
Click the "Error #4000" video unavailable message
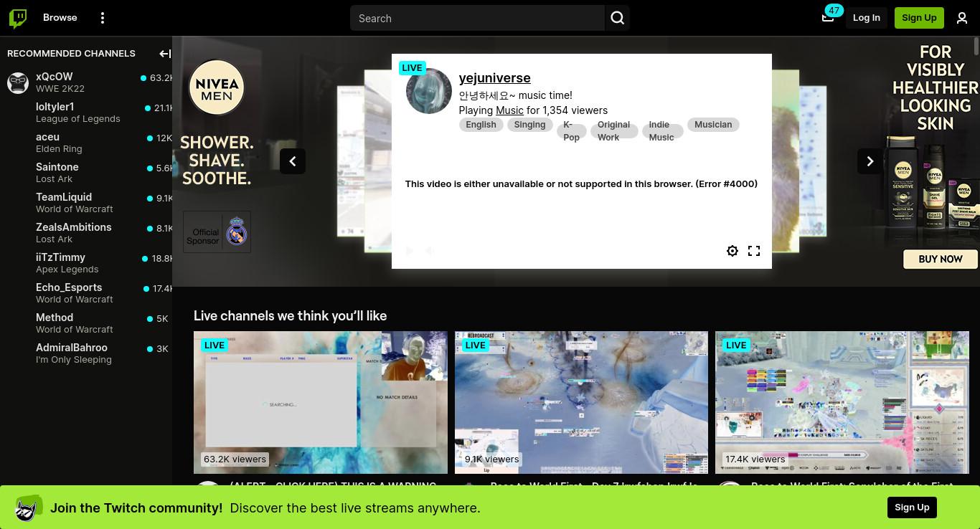pos(581,184)
